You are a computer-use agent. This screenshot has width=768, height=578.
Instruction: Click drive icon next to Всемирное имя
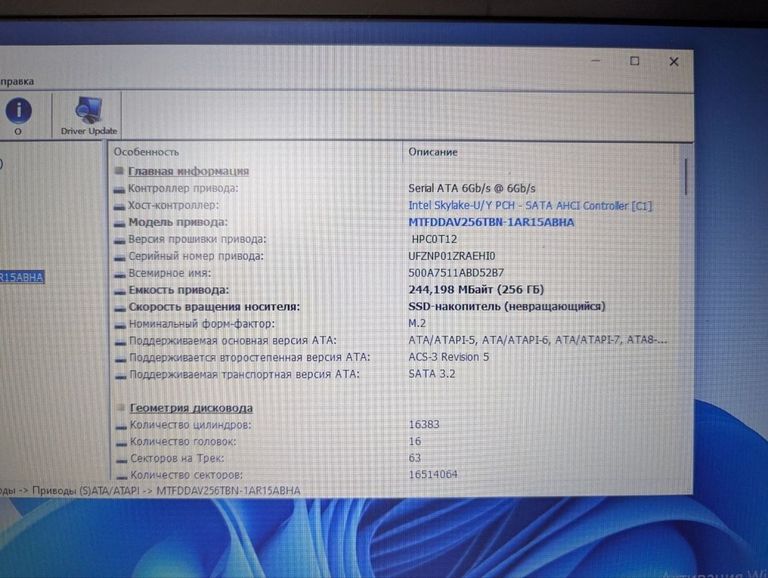pos(120,275)
